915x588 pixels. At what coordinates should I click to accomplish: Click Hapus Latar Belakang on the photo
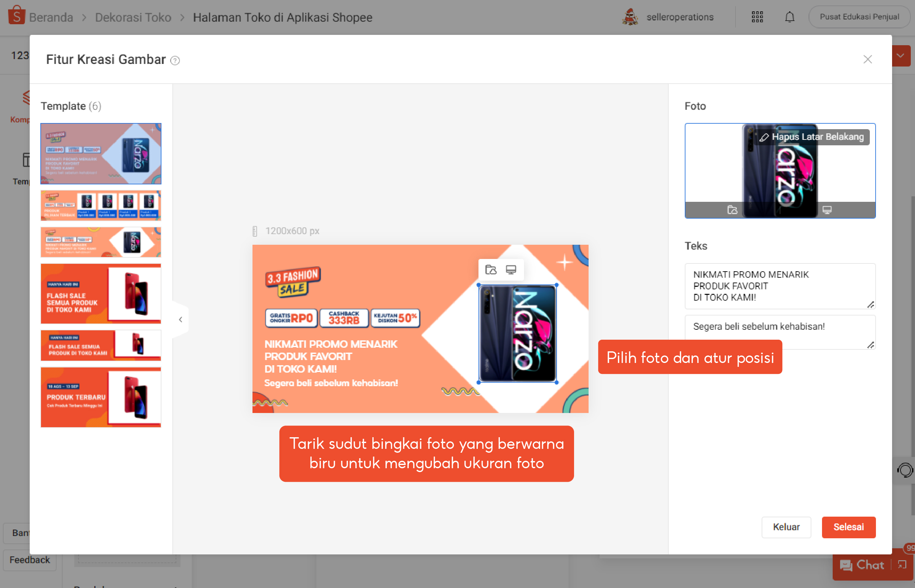click(812, 137)
